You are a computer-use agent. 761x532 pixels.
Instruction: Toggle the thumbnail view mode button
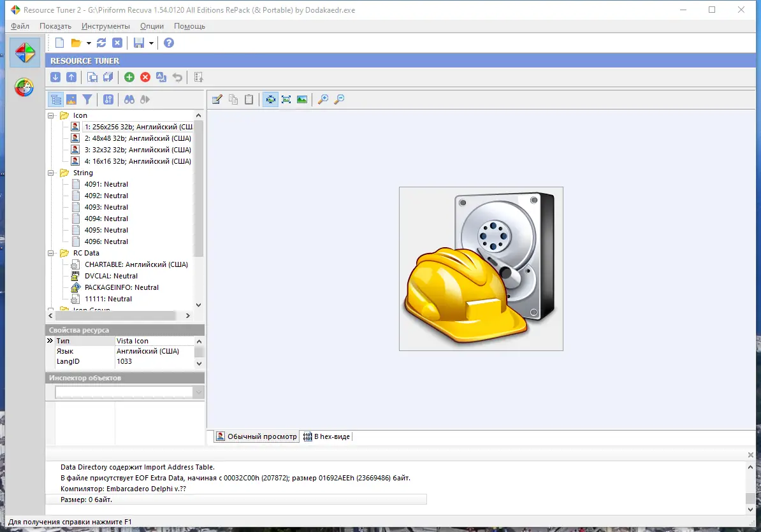[x=71, y=99]
